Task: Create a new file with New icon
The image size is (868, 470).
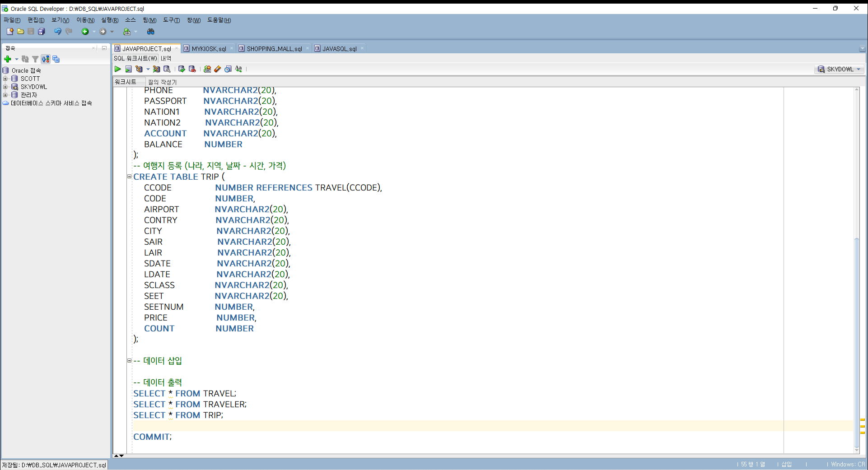Action: 10,32
